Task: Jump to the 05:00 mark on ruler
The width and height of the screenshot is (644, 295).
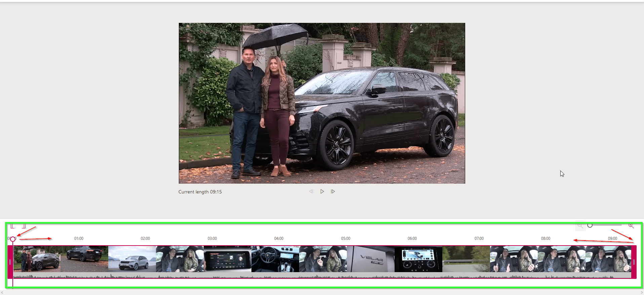Action: click(346, 238)
